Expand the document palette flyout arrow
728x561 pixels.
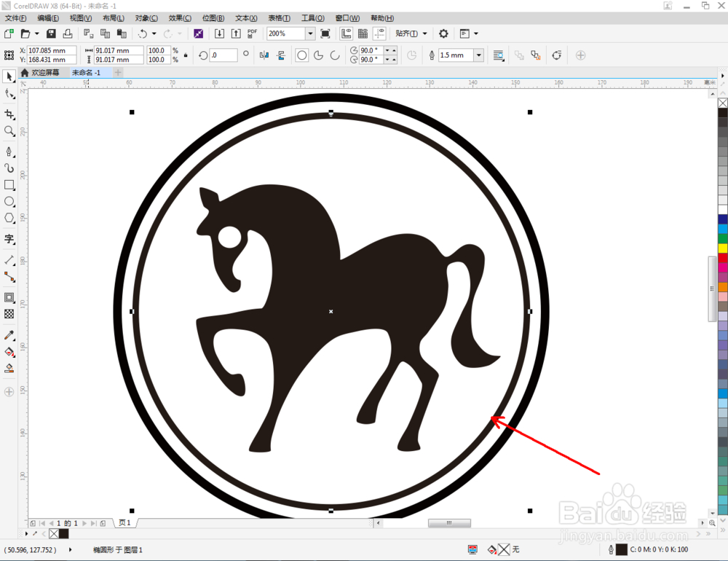(x=26, y=533)
